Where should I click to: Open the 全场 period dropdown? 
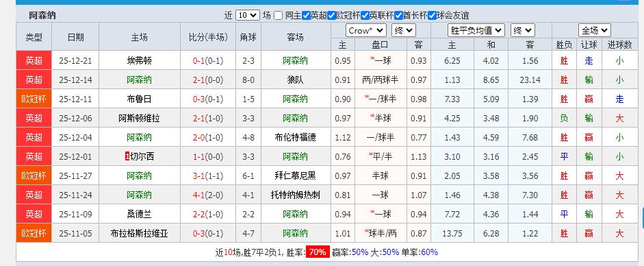pos(594,30)
